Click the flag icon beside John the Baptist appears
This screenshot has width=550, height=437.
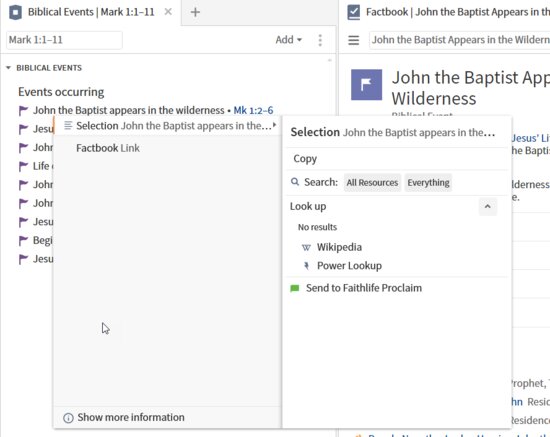(23, 111)
